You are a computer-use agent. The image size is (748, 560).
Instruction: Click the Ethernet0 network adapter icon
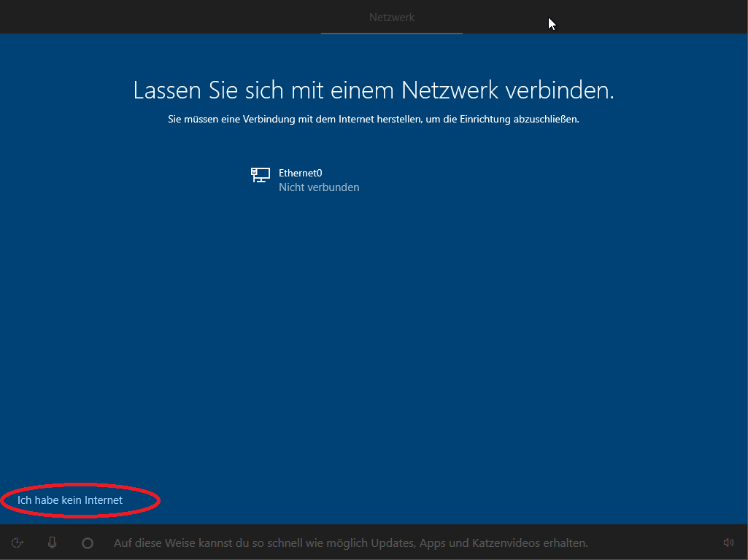(261, 175)
